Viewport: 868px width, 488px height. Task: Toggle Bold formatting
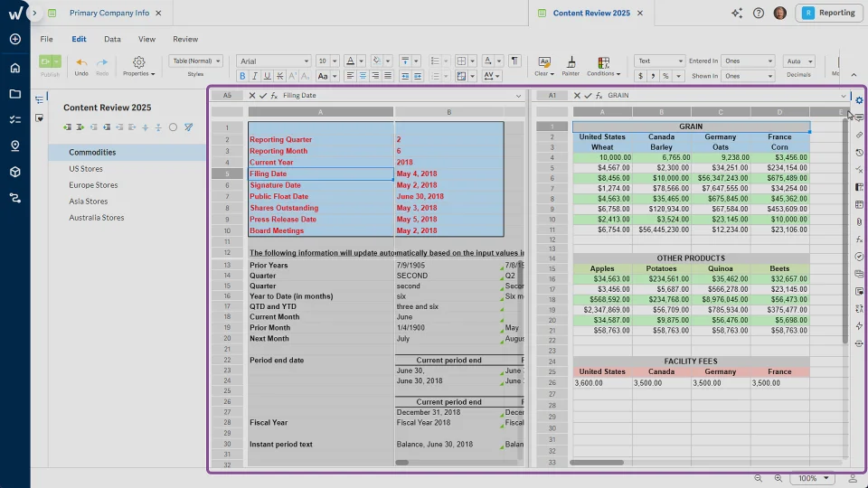[x=242, y=76]
